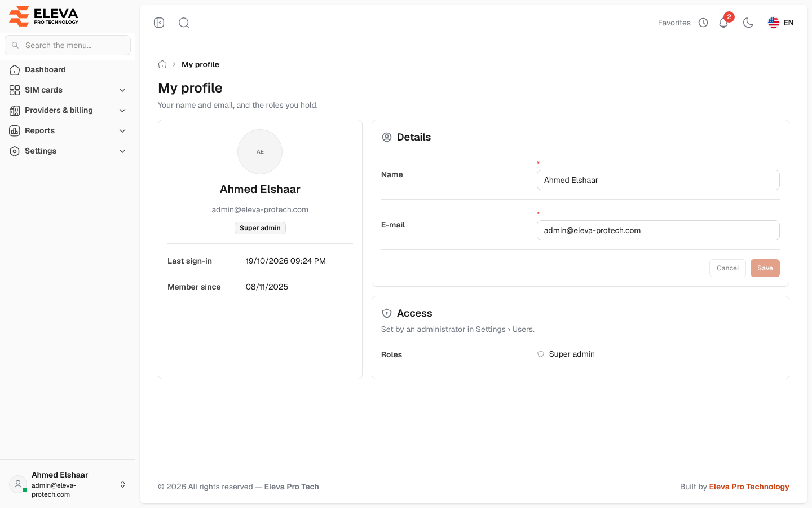
Task: Click the shield icon next to the Super admin role
Action: pos(541,354)
